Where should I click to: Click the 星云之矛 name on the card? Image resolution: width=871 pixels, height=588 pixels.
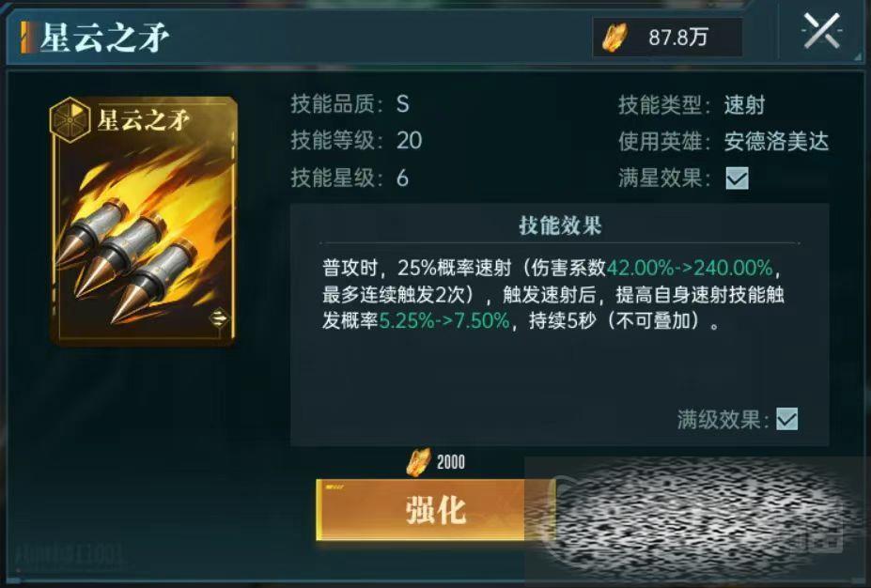pyautogui.click(x=144, y=120)
